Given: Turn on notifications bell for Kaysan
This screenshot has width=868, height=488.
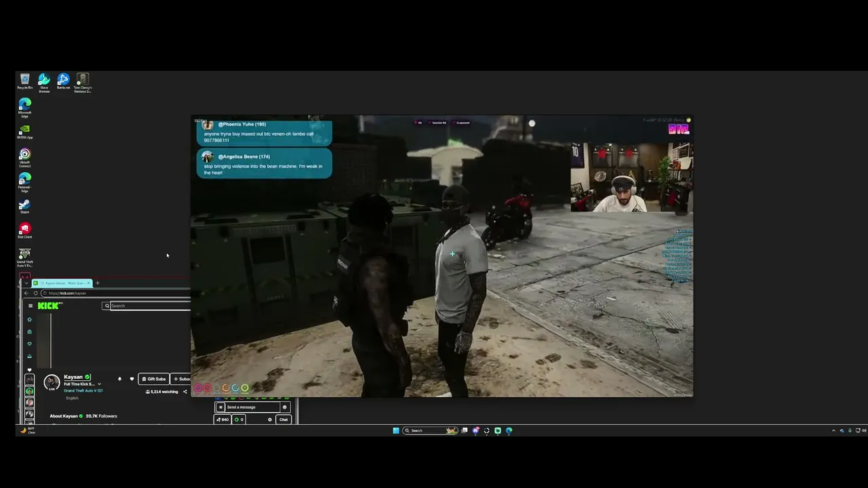Looking at the screenshot, I should click(x=119, y=379).
